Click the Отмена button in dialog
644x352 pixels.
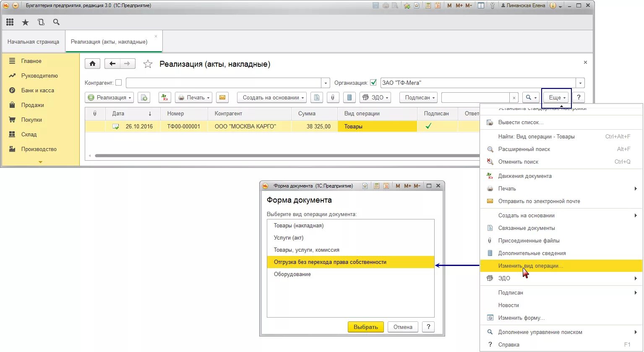tap(403, 327)
